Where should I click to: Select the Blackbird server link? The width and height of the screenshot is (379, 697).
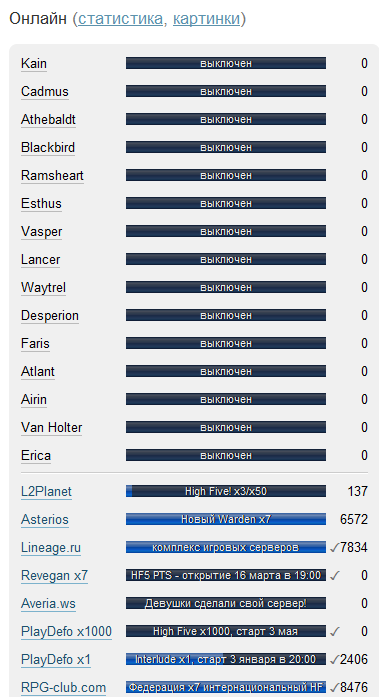pyautogui.click(x=48, y=148)
